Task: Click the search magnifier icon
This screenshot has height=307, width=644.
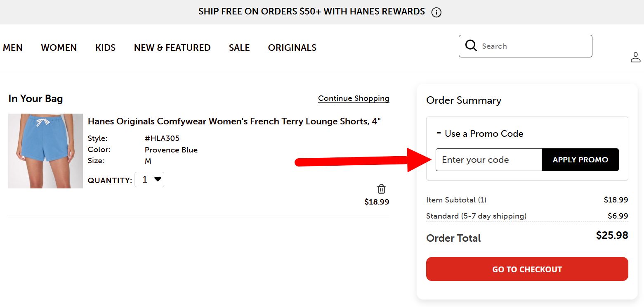Action: [471, 45]
